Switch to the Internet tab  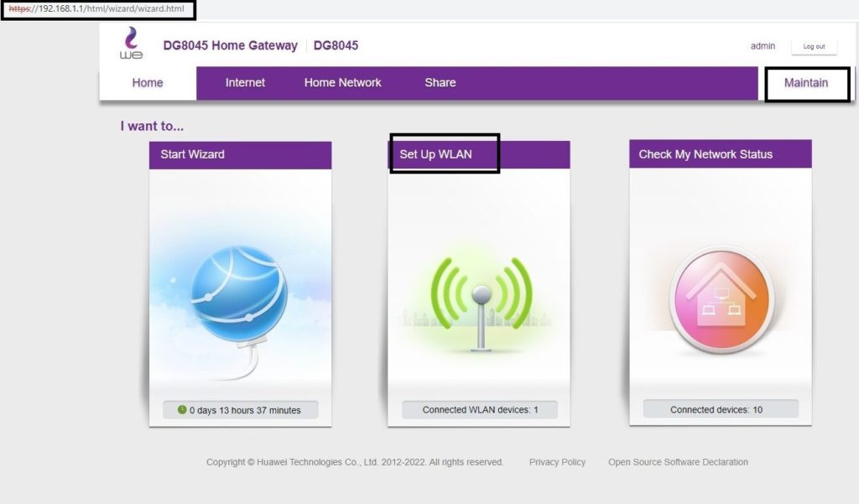tap(245, 83)
